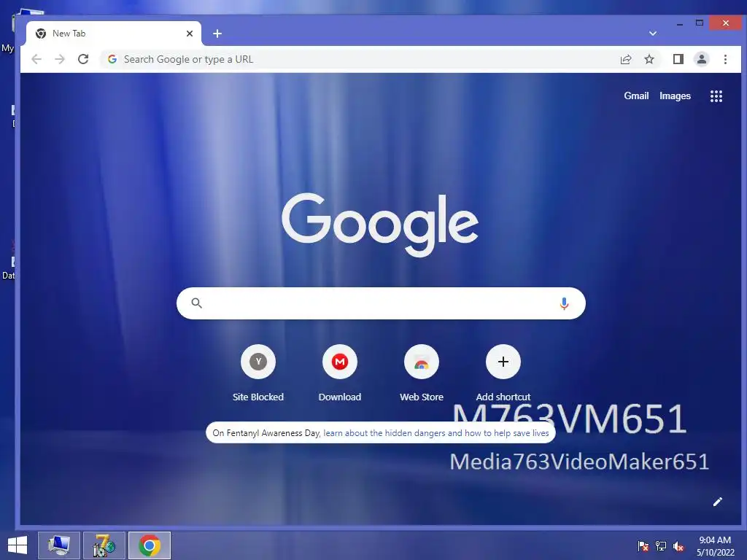Start voice search with the microphone

click(564, 303)
